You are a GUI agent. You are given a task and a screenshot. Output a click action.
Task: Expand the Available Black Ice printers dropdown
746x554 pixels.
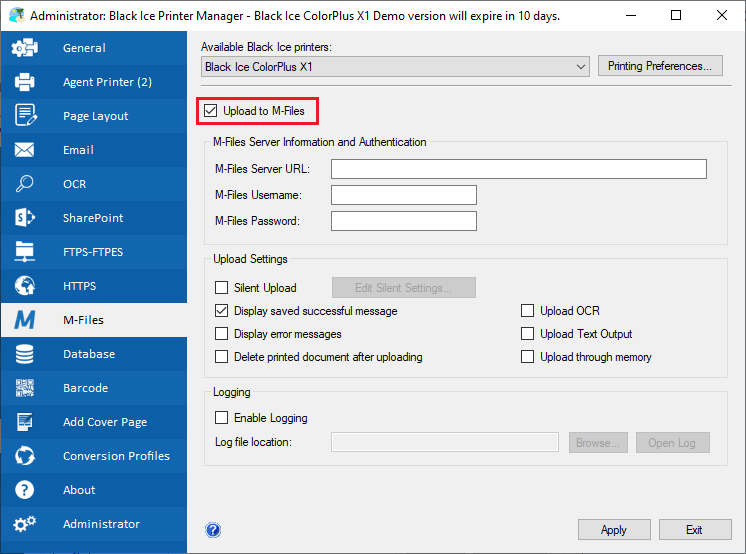pyautogui.click(x=394, y=67)
